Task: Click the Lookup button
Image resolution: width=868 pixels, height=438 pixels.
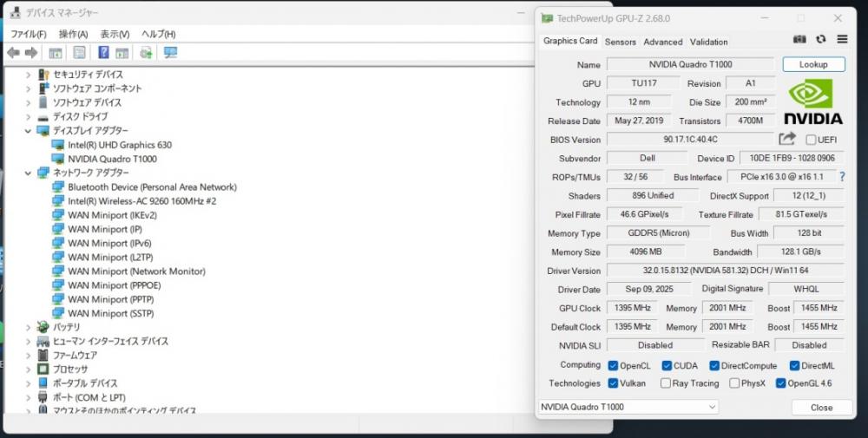Action: pyautogui.click(x=813, y=64)
